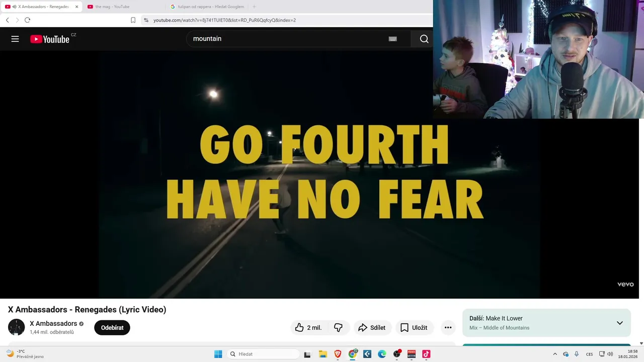The width and height of the screenshot is (644, 362).
Task: Open X Ambassadors channel name link
Action: (x=53, y=323)
